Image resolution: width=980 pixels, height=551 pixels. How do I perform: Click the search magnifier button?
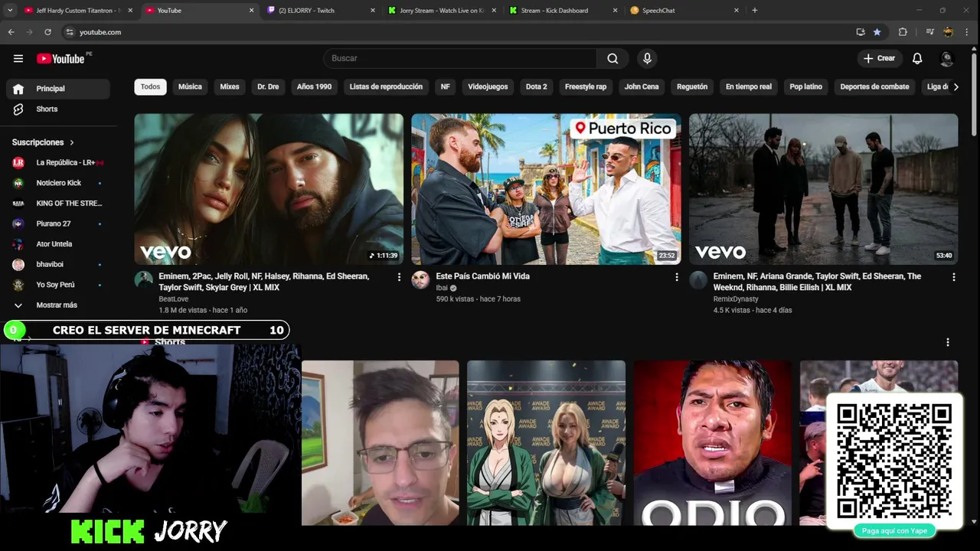[612, 58]
